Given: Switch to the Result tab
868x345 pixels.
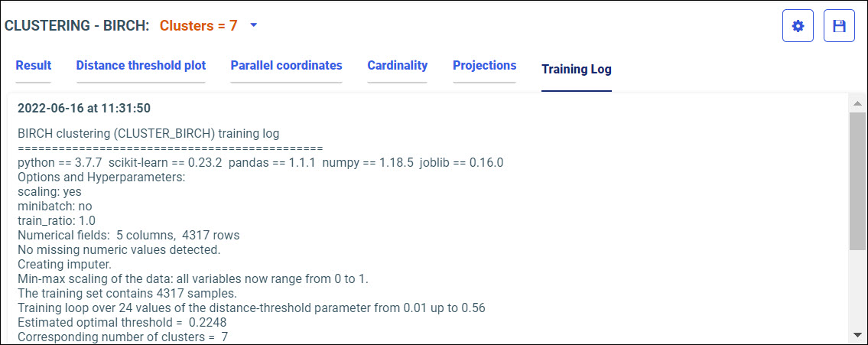Looking at the screenshot, I should pos(34,66).
